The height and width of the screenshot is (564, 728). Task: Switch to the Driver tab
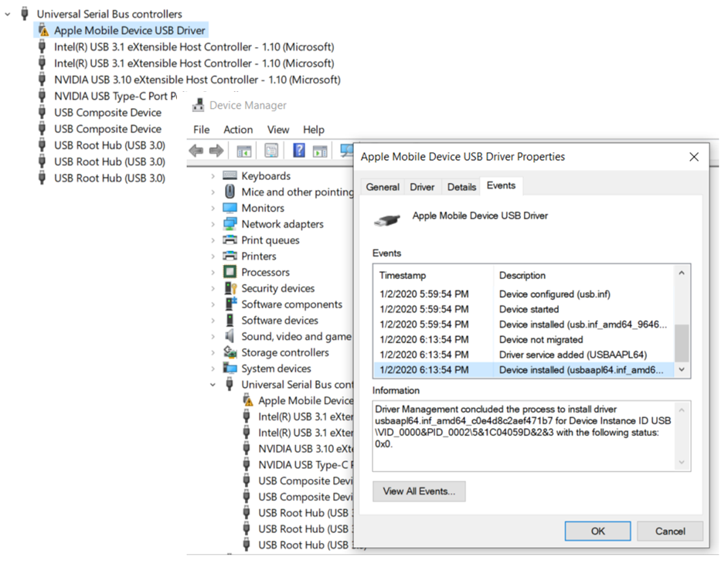pos(422,187)
